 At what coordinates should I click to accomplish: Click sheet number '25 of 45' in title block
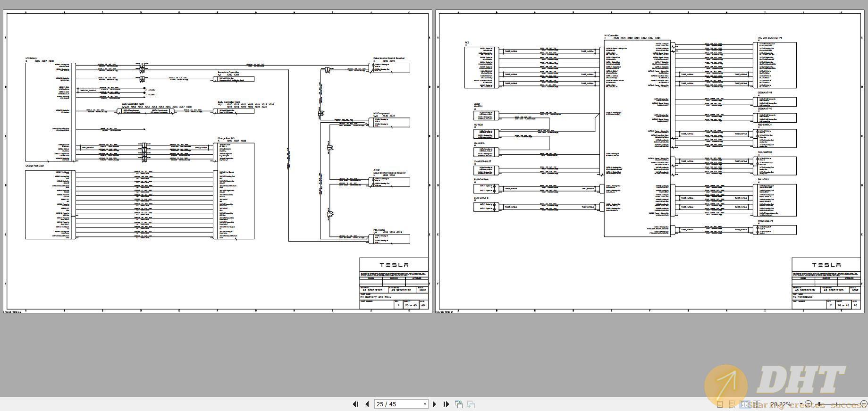click(x=411, y=305)
